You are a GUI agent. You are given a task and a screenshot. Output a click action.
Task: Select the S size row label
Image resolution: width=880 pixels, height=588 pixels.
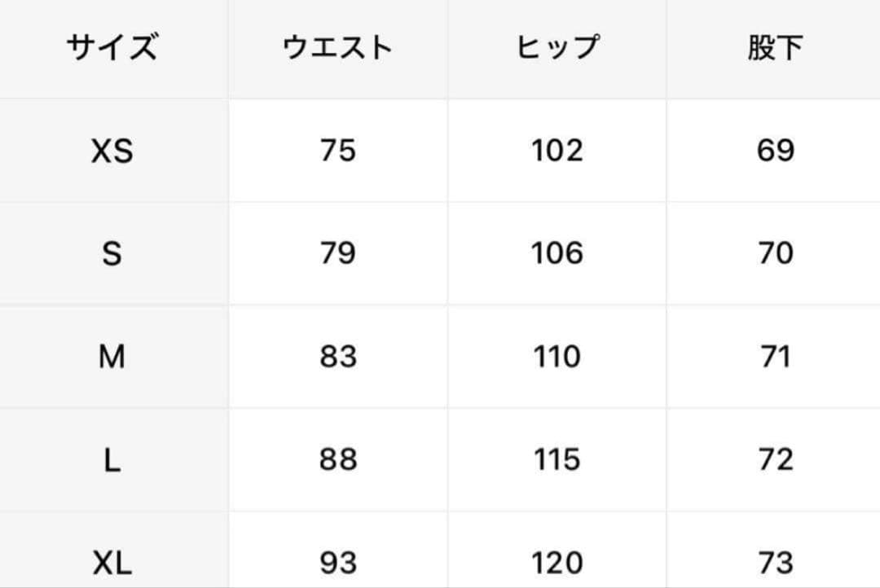coord(112,253)
